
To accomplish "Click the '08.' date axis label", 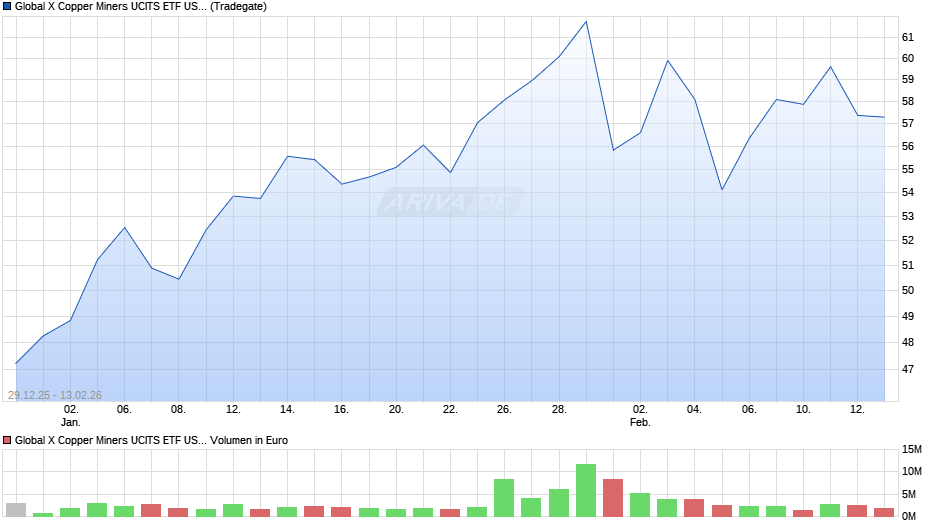I will [x=178, y=409].
